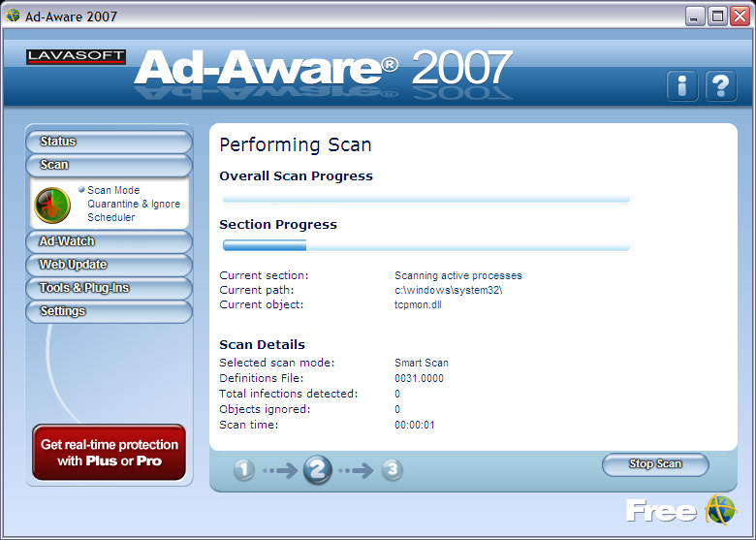
Task: Click definitions file value '0031.0000'
Action: coord(419,378)
